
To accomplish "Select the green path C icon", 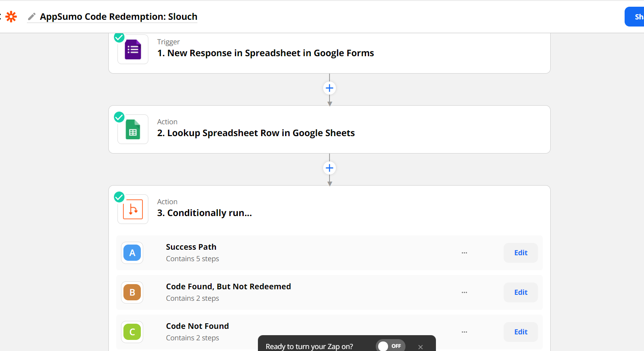I will [x=132, y=332].
